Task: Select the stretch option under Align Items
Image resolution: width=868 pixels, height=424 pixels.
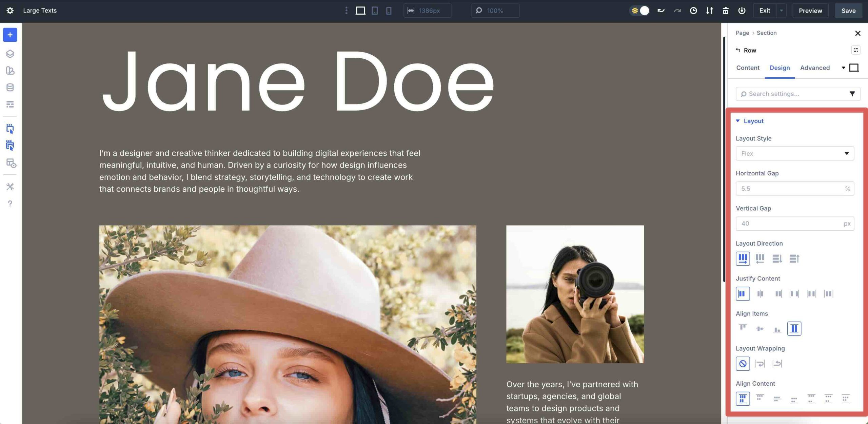Action: 794,328
